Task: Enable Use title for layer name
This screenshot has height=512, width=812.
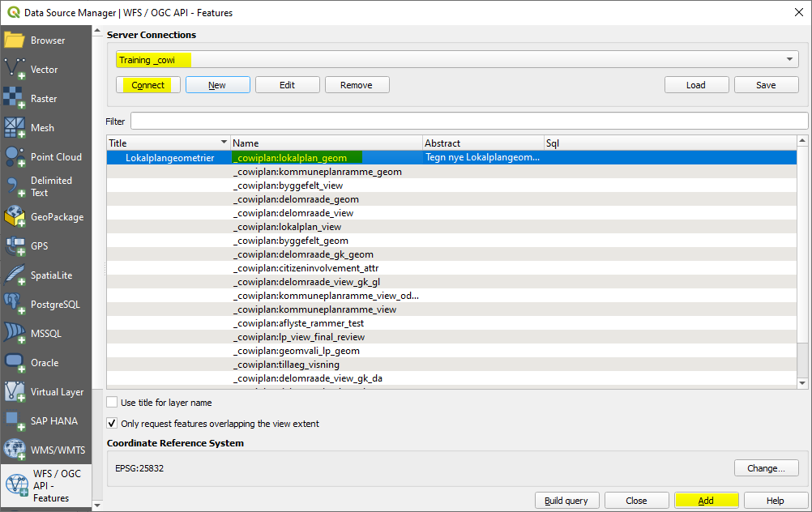Action: coord(112,403)
